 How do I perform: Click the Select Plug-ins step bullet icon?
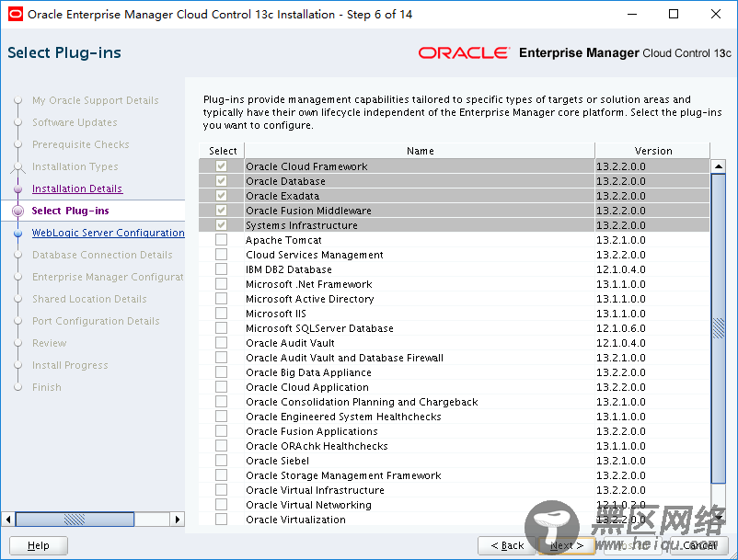pyautogui.click(x=17, y=211)
